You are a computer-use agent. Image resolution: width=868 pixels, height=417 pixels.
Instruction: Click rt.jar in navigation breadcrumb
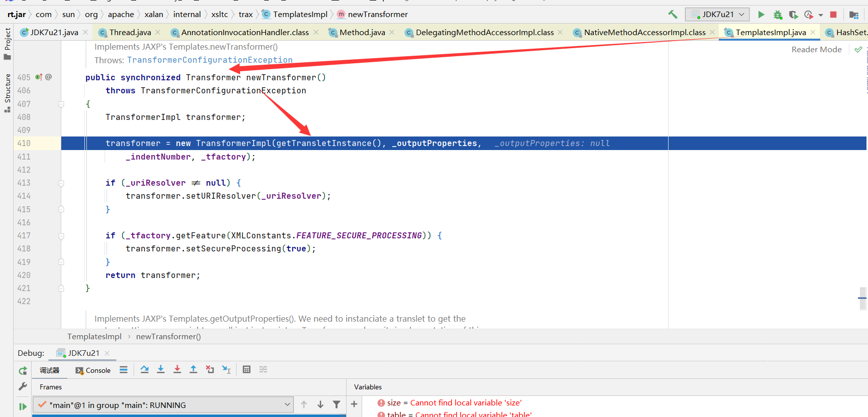(x=17, y=15)
